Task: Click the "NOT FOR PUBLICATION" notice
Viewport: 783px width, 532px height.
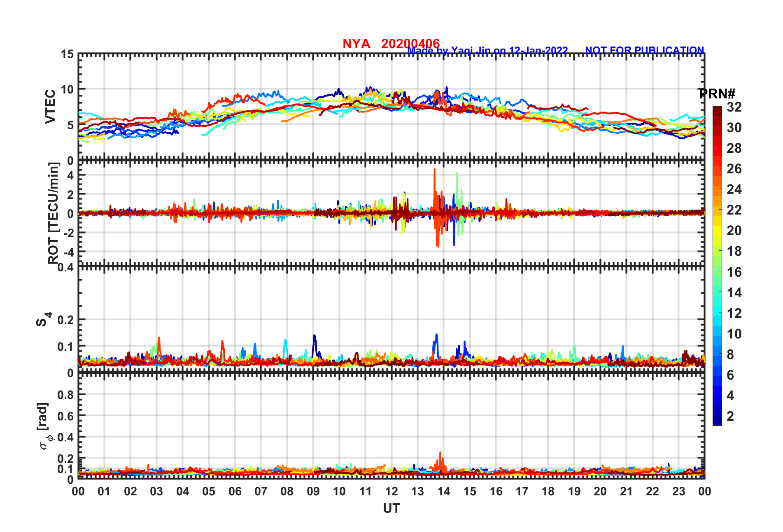Action: click(x=645, y=51)
